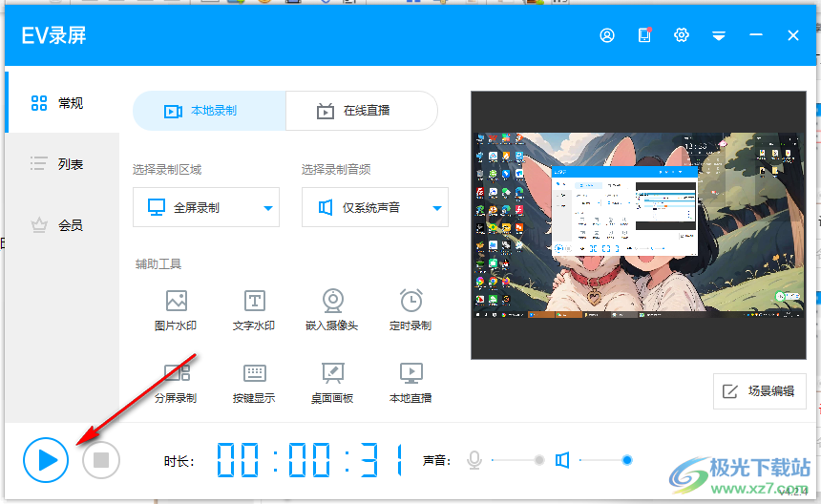This screenshot has height=504, width=821.
Task: Close the EV录屏 window
Action: [793, 35]
